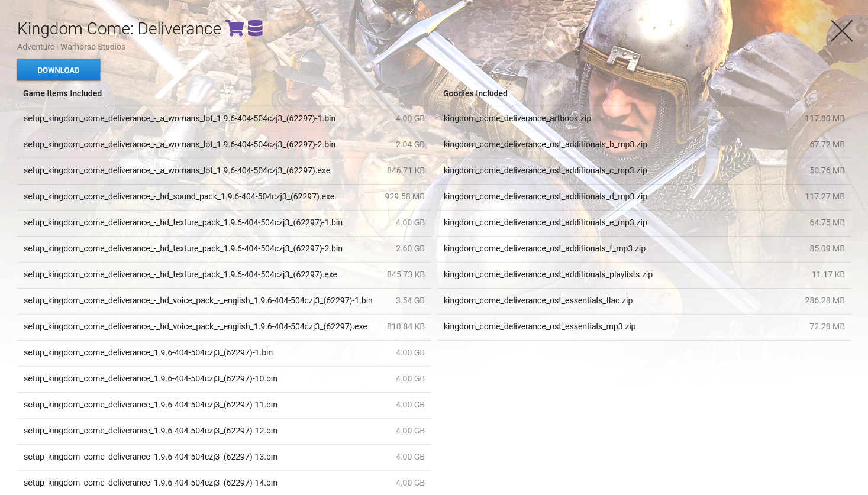868x495 pixels.
Task: Select the base game (62297)-13.bin file name
Action: [150, 457]
